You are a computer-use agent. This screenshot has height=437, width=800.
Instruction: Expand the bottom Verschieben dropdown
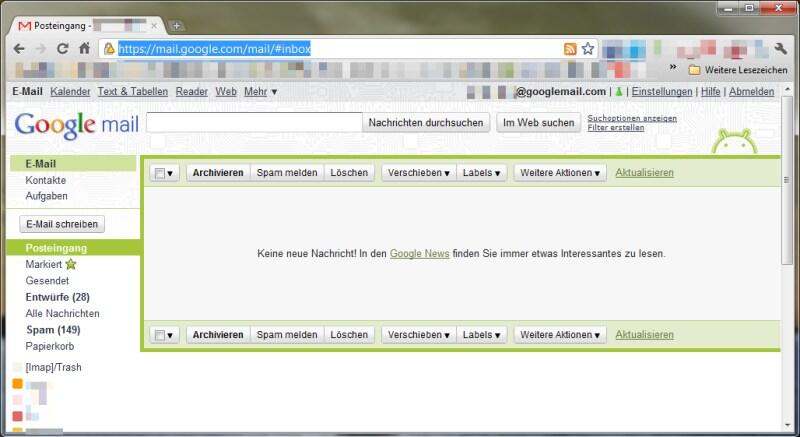point(418,335)
